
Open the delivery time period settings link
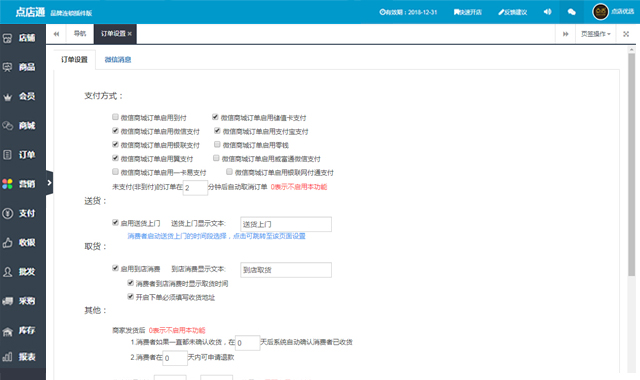pyautogui.click(x=216, y=236)
